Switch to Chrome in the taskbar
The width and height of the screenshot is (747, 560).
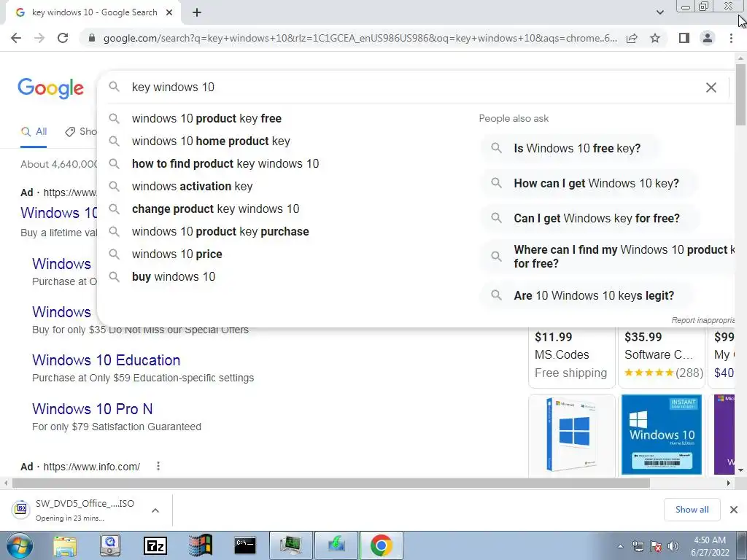[381, 545]
